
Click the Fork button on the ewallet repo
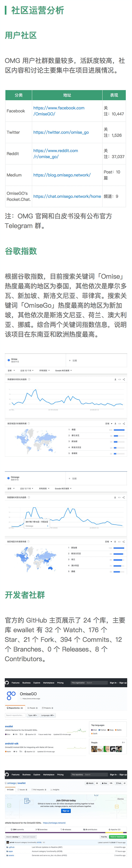click(119, 783)
